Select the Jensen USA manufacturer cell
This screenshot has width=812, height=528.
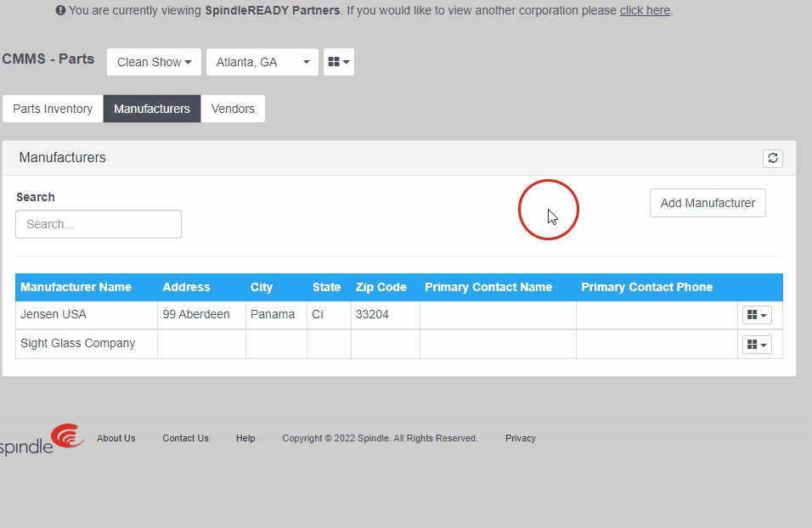click(x=87, y=315)
